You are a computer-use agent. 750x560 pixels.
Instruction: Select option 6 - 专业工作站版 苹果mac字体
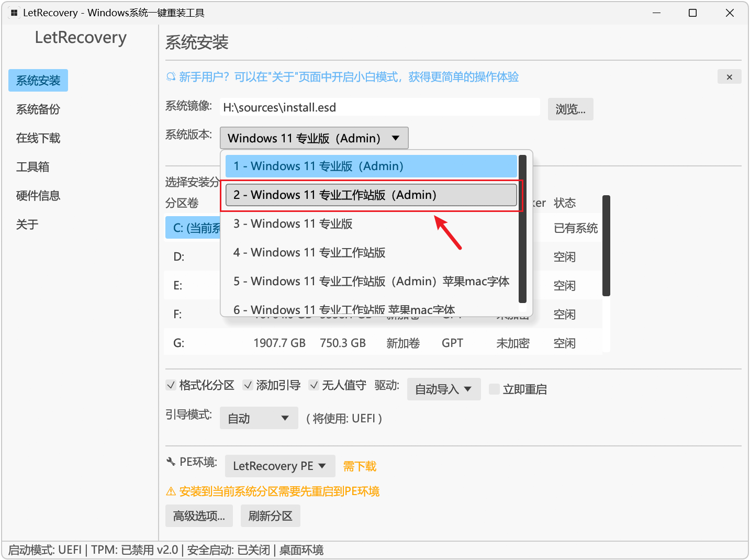[x=371, y=309]
